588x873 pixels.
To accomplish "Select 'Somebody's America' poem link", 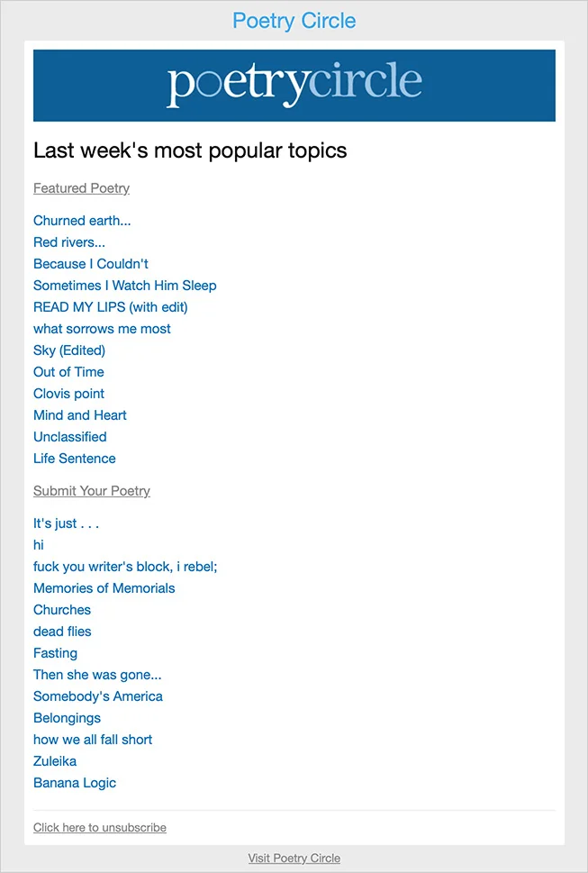I will click(x=98, y=696).
